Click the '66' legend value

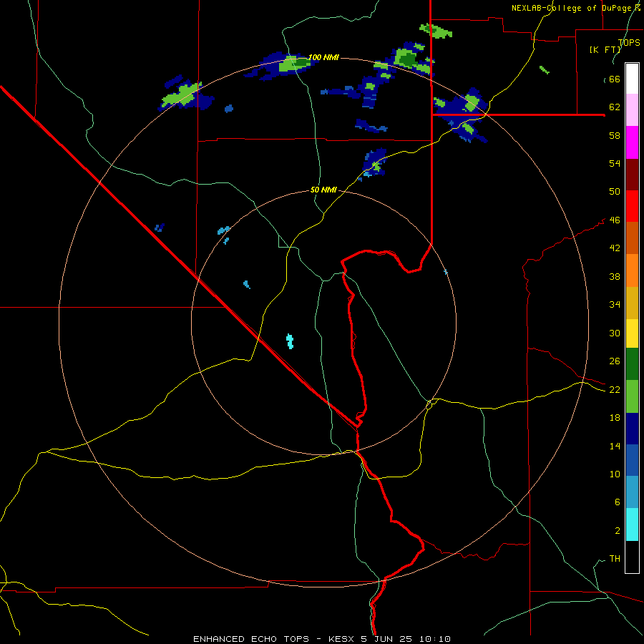615,79
